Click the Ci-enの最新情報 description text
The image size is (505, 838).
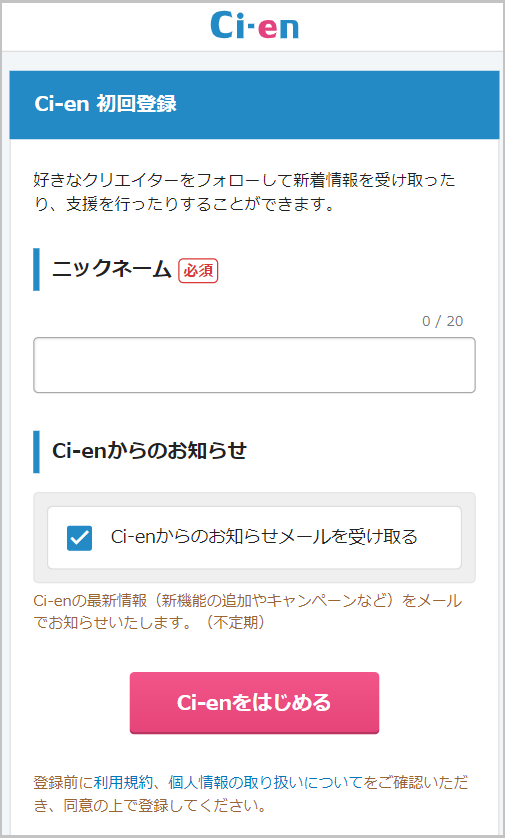tap(247, 611)
